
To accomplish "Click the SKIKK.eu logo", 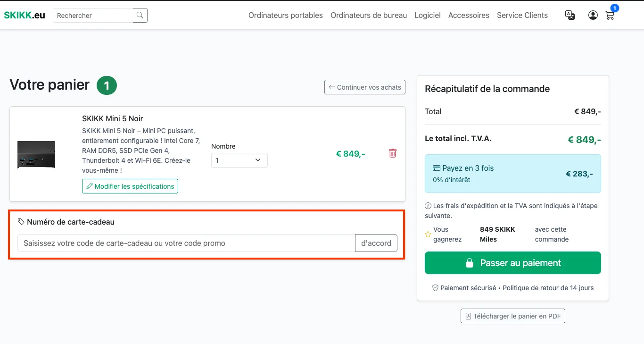I will [x=24, y=15].
